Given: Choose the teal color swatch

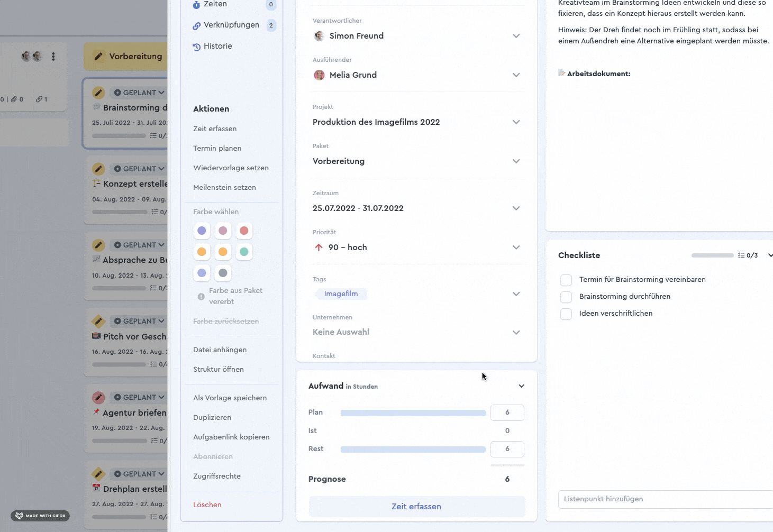Looking at the screenshot, I should click(244, 252).
